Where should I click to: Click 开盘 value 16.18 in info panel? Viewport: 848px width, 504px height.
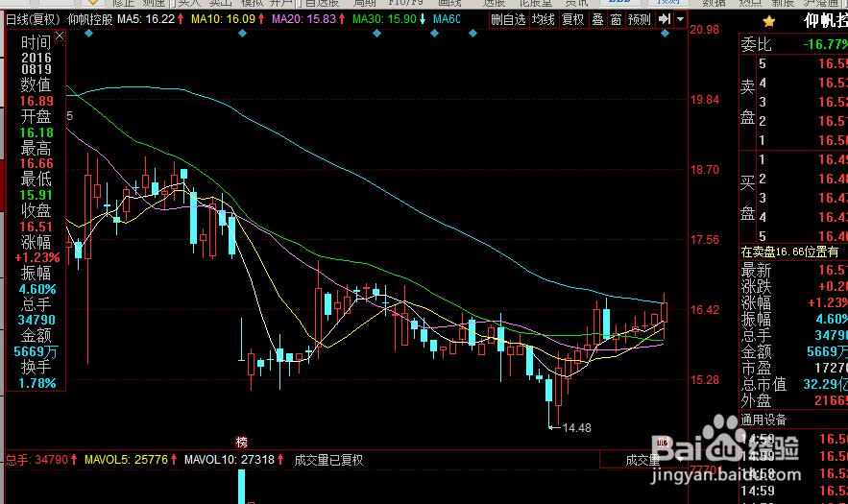click(36, 133)
